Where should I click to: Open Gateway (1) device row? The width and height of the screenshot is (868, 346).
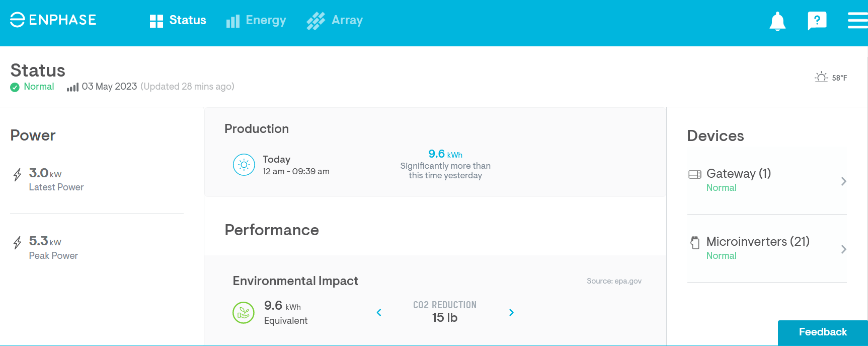[767, 180]
